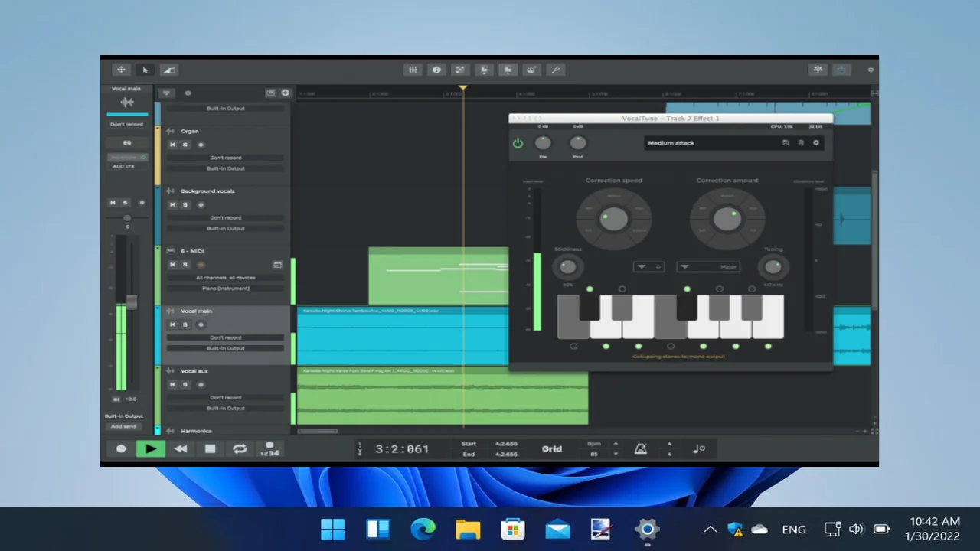
Task: Open VocalTune settings gear icon
Action: 816,143
